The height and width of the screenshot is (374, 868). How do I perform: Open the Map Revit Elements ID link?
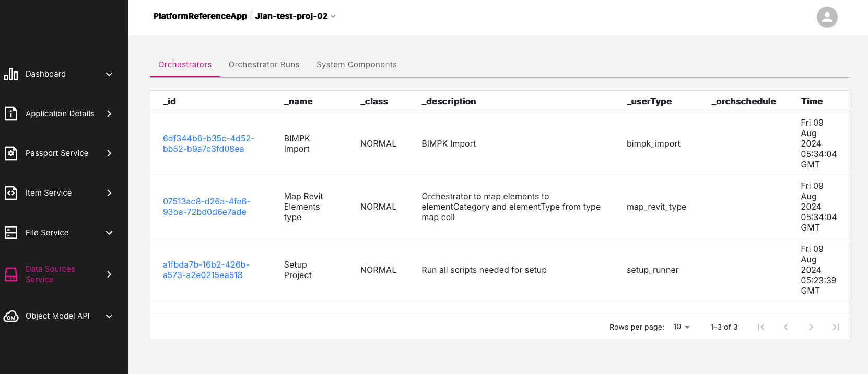point(206,207)
